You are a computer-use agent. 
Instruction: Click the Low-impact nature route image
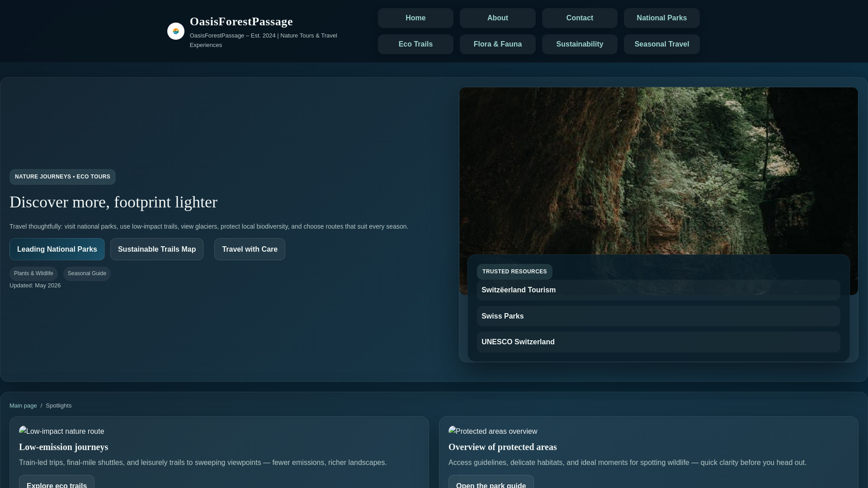(61, 431)
